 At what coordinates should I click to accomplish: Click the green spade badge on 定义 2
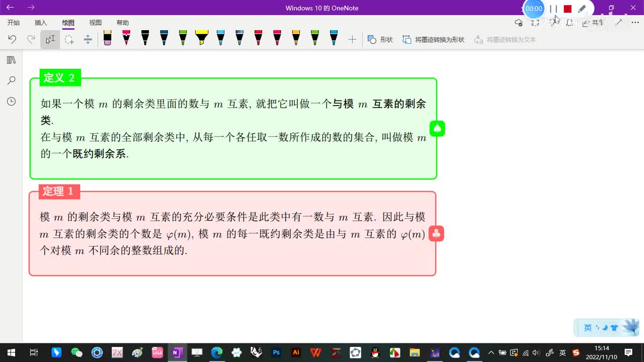click(x=437, y=129)
